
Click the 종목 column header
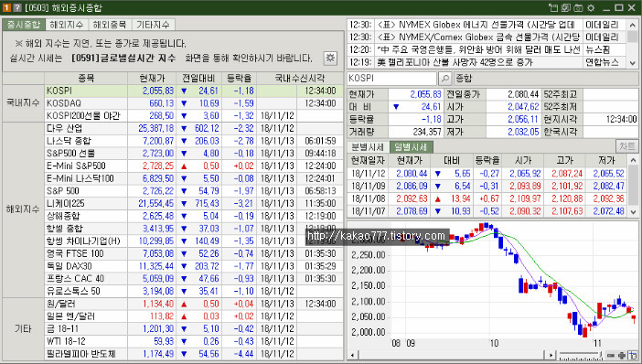[x=86, y=79]
